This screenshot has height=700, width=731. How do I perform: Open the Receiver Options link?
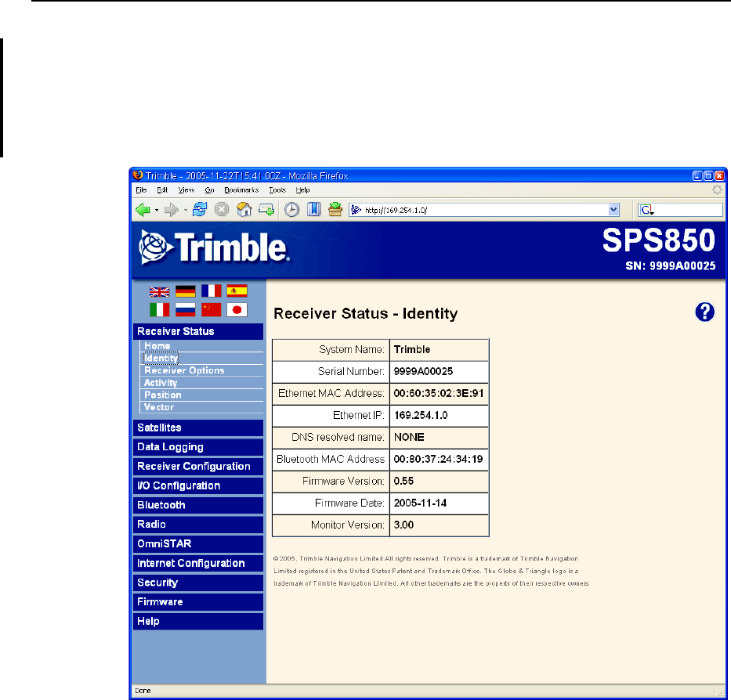pos(184,370)
